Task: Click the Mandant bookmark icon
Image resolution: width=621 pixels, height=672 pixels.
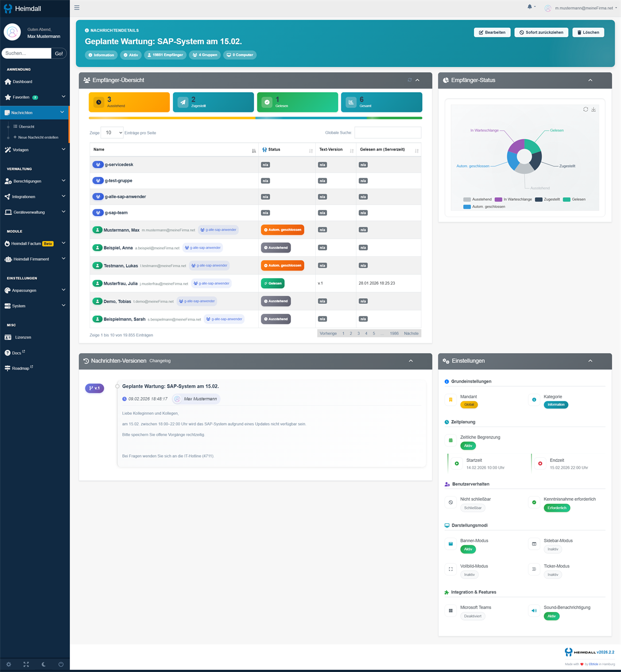Action: click(451, 400)
